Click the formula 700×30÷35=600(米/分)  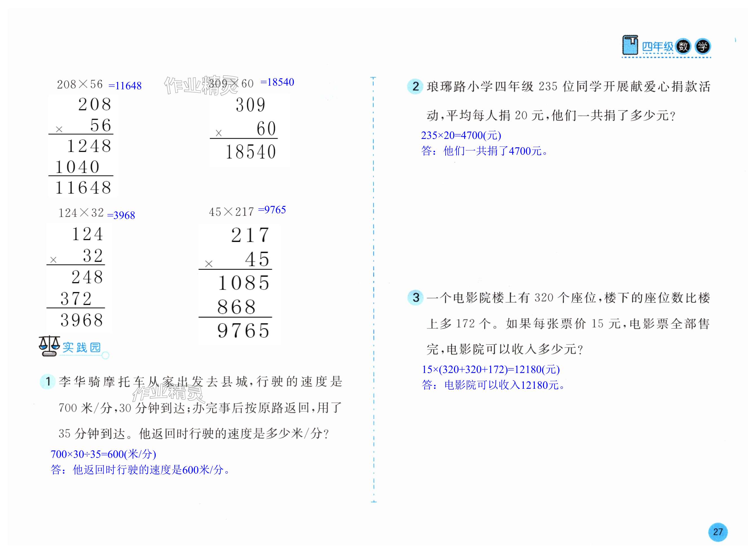click(103, 454)
